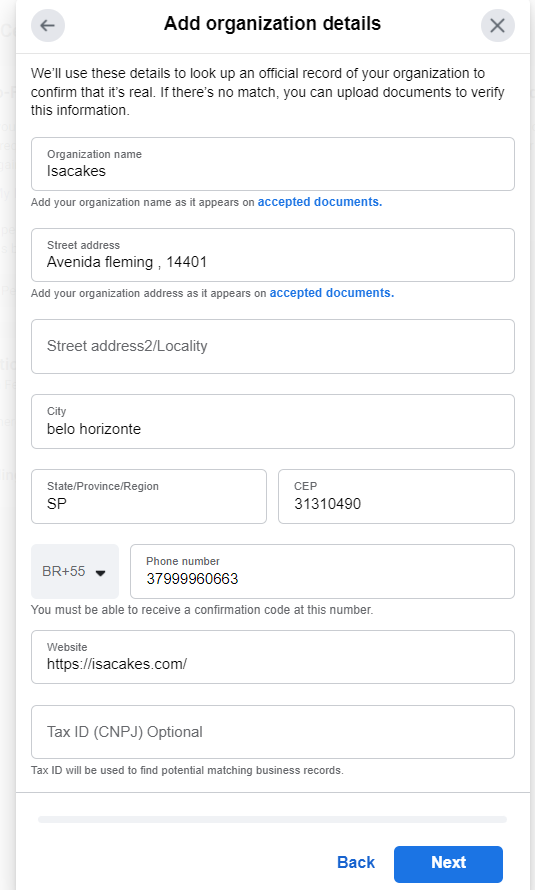Open accepted documents link under Street address
Screen dimensions: 535x890
(332, 293)
